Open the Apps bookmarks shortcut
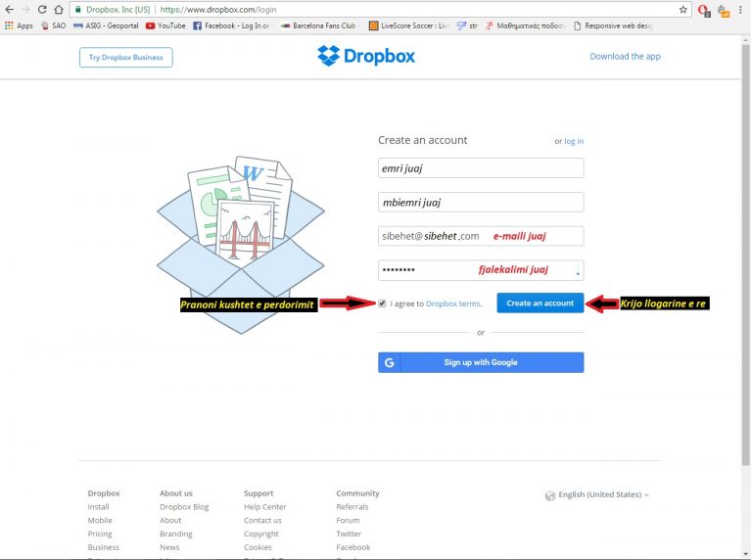752x560 pixels. pos(20,25)
